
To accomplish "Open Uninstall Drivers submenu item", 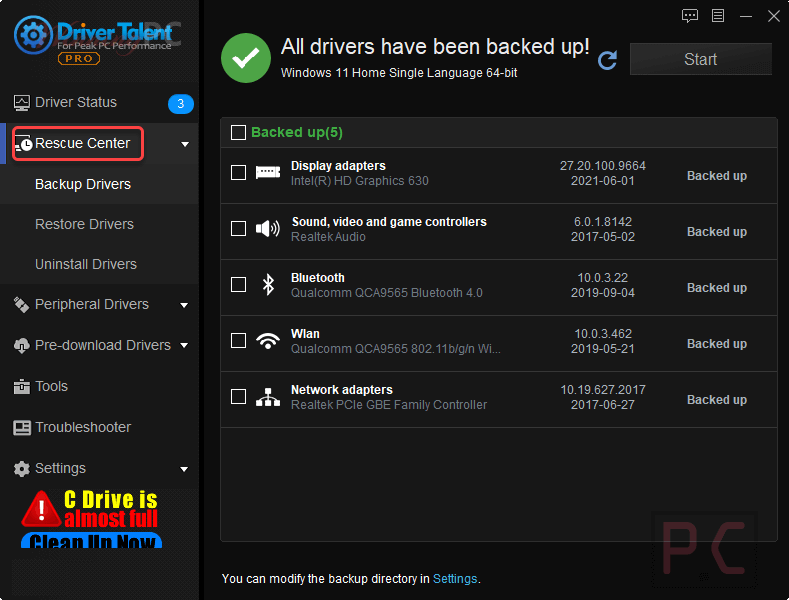I will tap(99, 264).
